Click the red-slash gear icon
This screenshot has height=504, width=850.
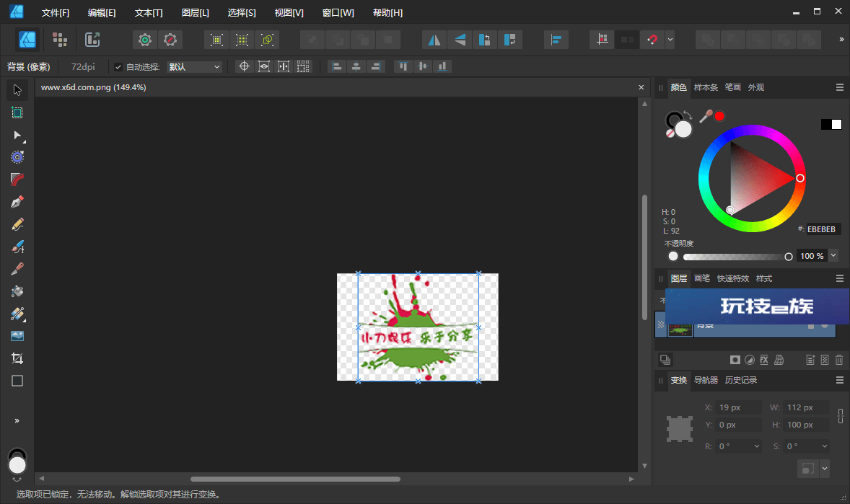coord(170,40)
